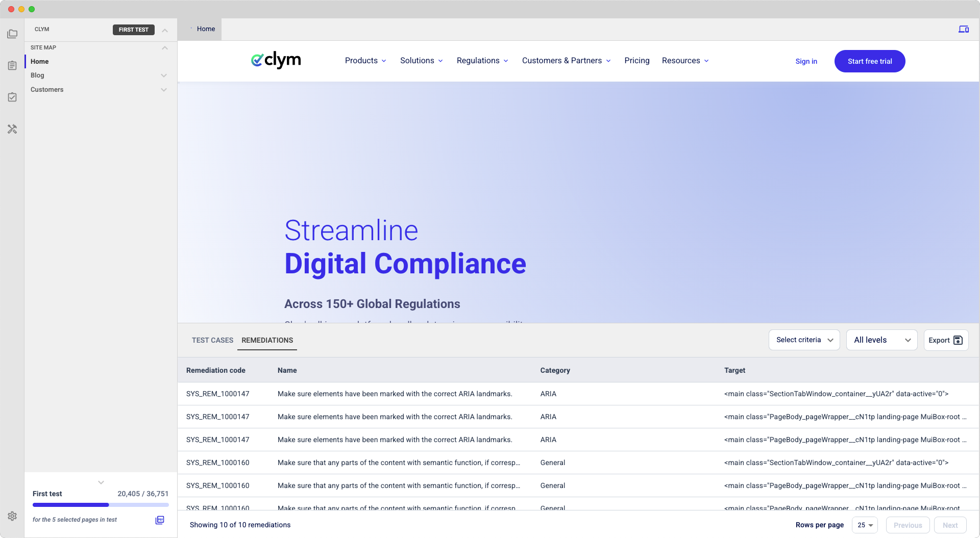Open the Resources menu
This screenshot has width=980, height=538.
pyautogui.click(x=685, y=61)
